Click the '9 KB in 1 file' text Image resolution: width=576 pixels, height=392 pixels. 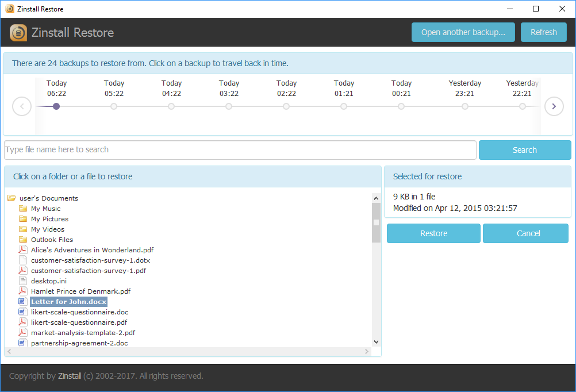pyautogui.click(x=414, y=197)
